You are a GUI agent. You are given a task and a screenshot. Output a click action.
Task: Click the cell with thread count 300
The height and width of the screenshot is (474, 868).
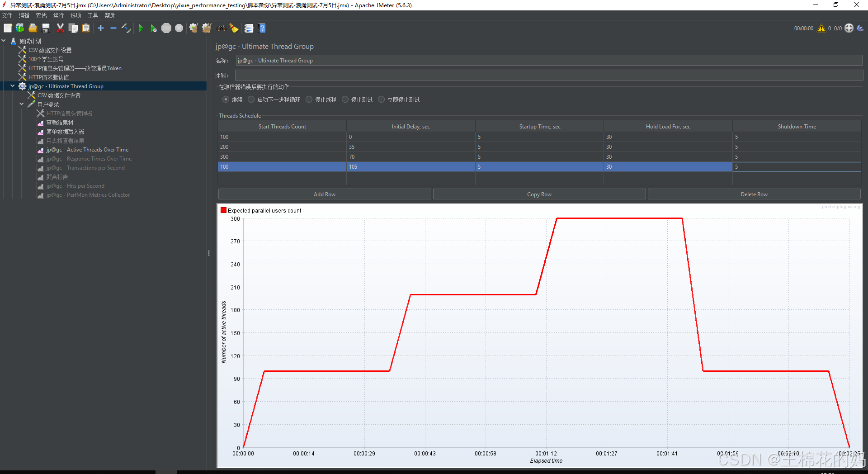[x=282, y=156]
